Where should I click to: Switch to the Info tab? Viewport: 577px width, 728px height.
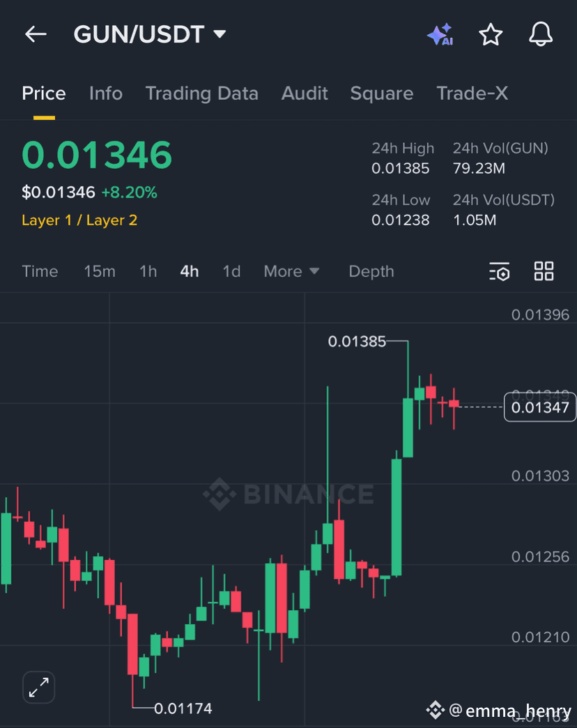click(106, 93)
